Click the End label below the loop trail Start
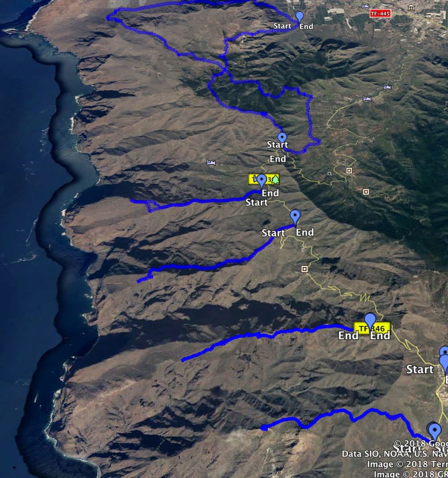 pos(278,159)
